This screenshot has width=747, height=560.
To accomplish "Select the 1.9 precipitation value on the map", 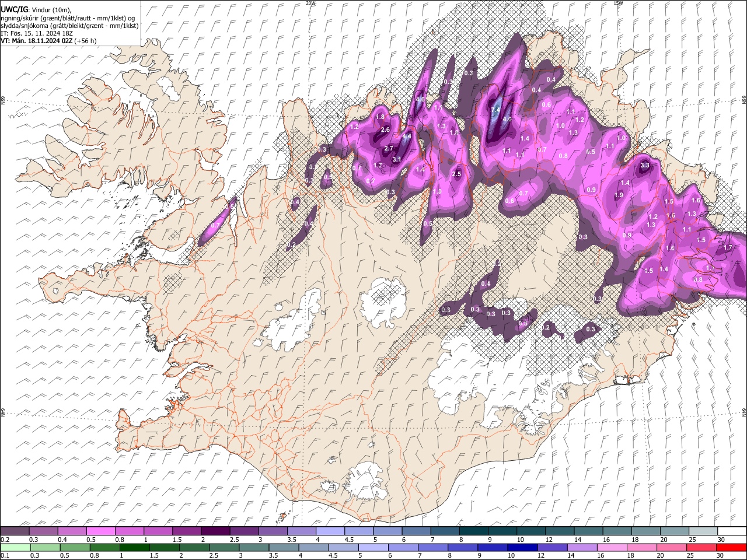I will click(x=619, y=195).
